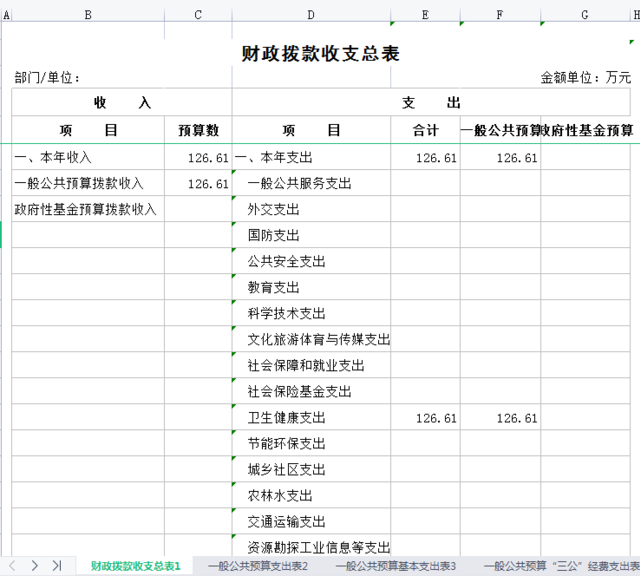The image size is (640, 576).
Task: Switch to 财政拨款收支总表1 sheet tab
Action: (x=135, y=566)
